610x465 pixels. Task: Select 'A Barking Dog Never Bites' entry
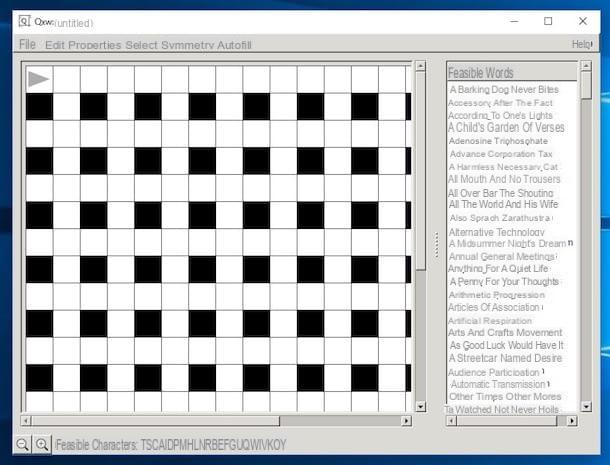[x=510, y=90]
